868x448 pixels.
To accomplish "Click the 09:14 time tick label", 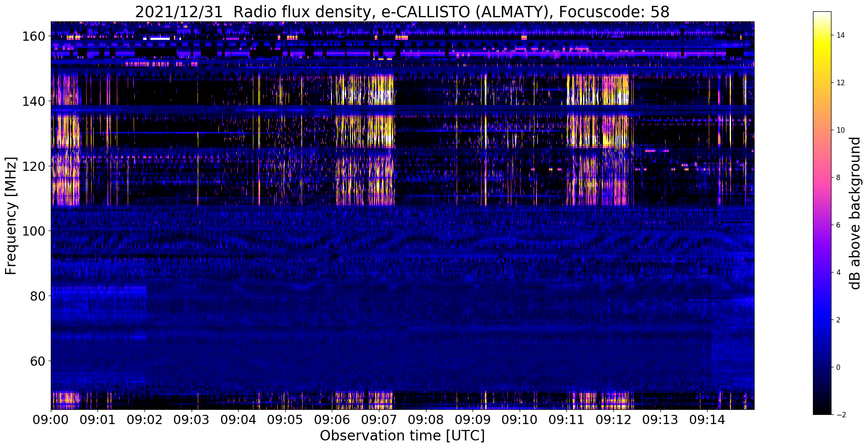I will pyautogui.click(x=708, y=419).
